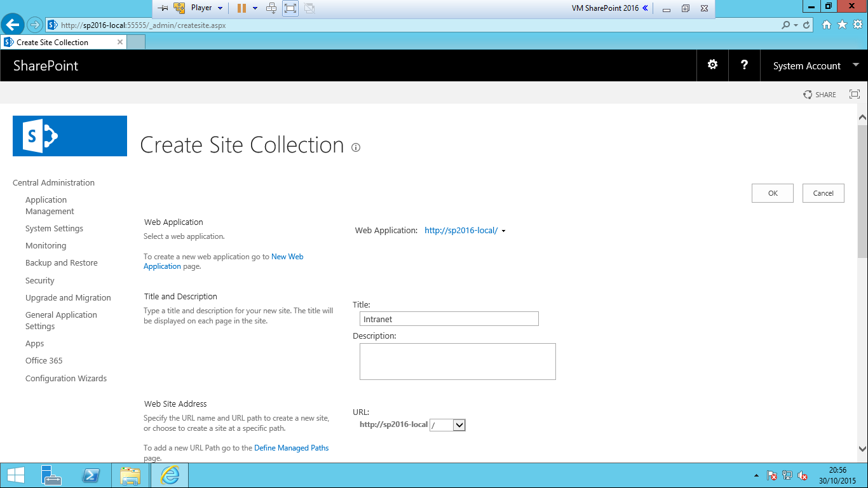
Task: Click the search magnifier in the address bar
Action: 786,25
